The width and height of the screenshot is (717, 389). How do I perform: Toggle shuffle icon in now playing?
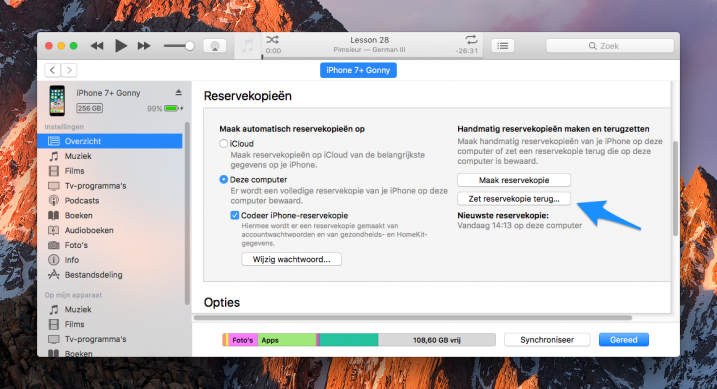pos(272,40)
